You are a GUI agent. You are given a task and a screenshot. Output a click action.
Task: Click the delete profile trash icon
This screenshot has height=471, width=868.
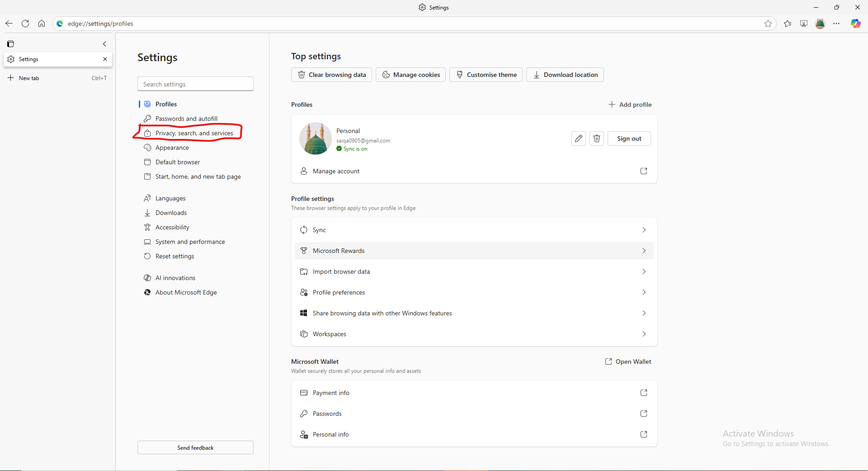pyautogui.click(x=597, y=138)
